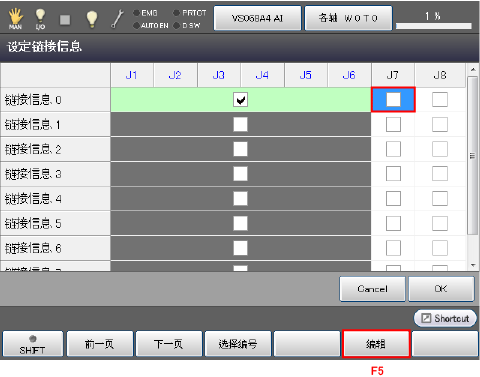The height and width of the screenshot is (377, 480).
Task: Click the J3 column header
Action: [219, 75]
